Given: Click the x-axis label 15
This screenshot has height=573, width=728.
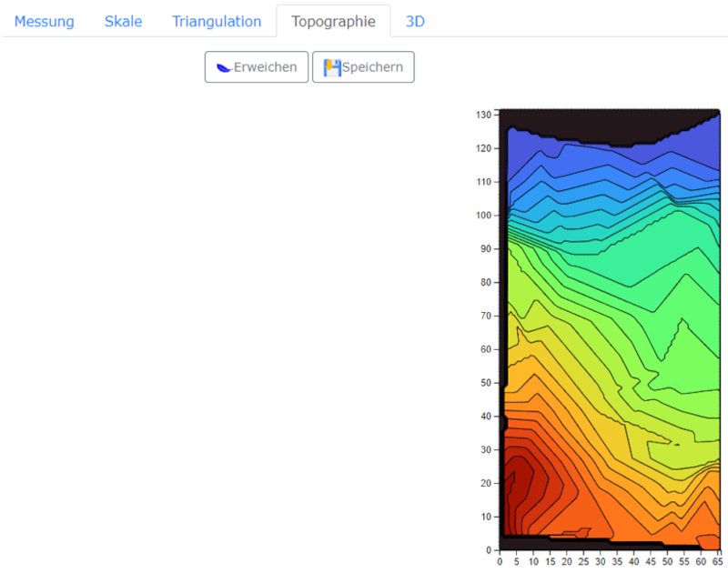Looking at the screenshot, I should [x=551, y=562].
